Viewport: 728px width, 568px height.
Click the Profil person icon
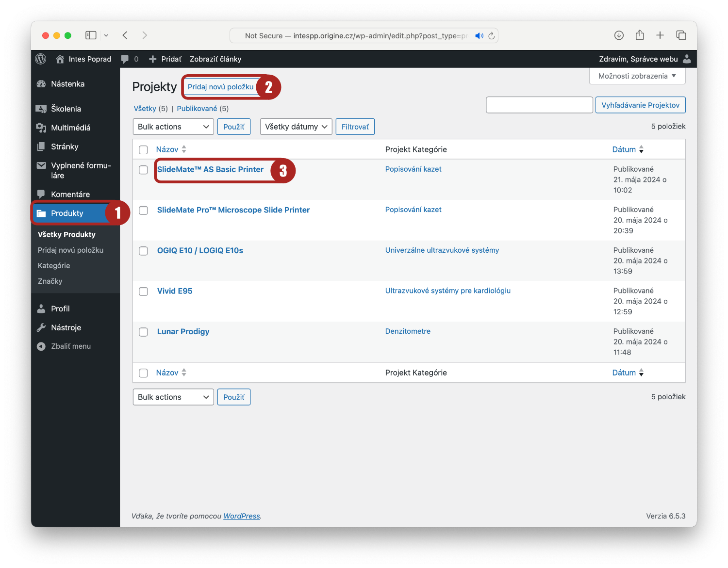click(x=41, y=308)
